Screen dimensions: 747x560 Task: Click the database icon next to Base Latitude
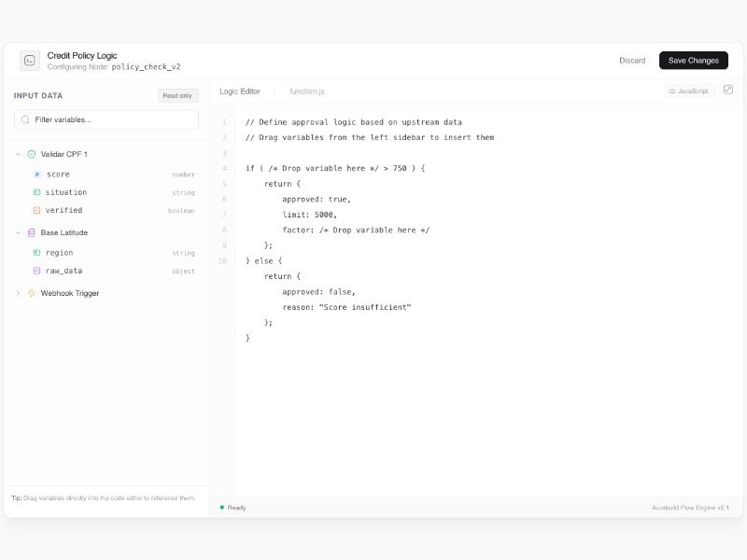click(x=32, y=232)
